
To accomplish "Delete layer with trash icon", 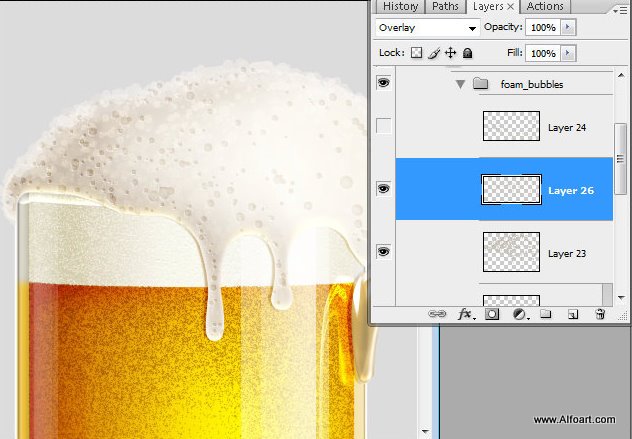I will point(600,314).
